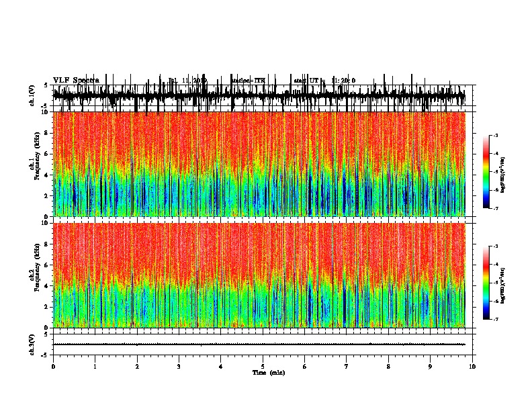Click the "ch.1(V)" axis label
This screenshot has height=411, width=532.
[x=32, y=95]
